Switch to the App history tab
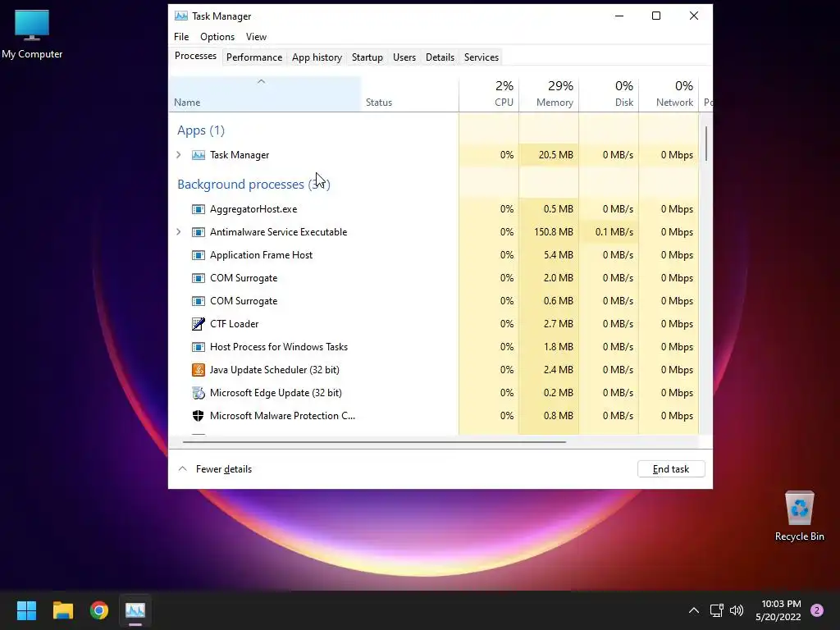The width and height of the screenshot is (840, 630). pos(317,57)
